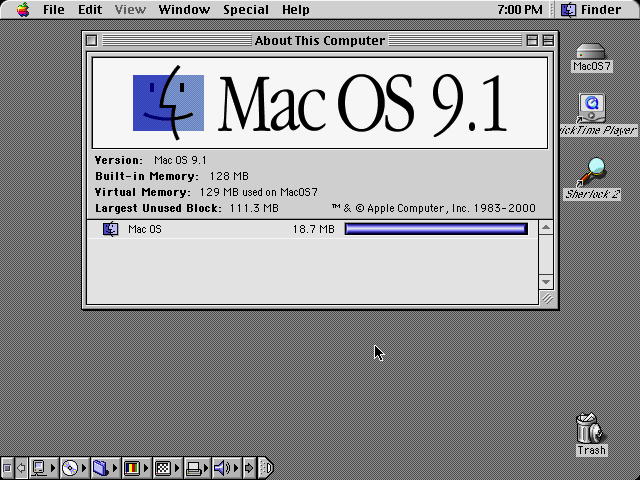Viewport: 640px width, 480px height.
Task: Click the 7:00 PM menu bar clock
Action: (520, 9)
